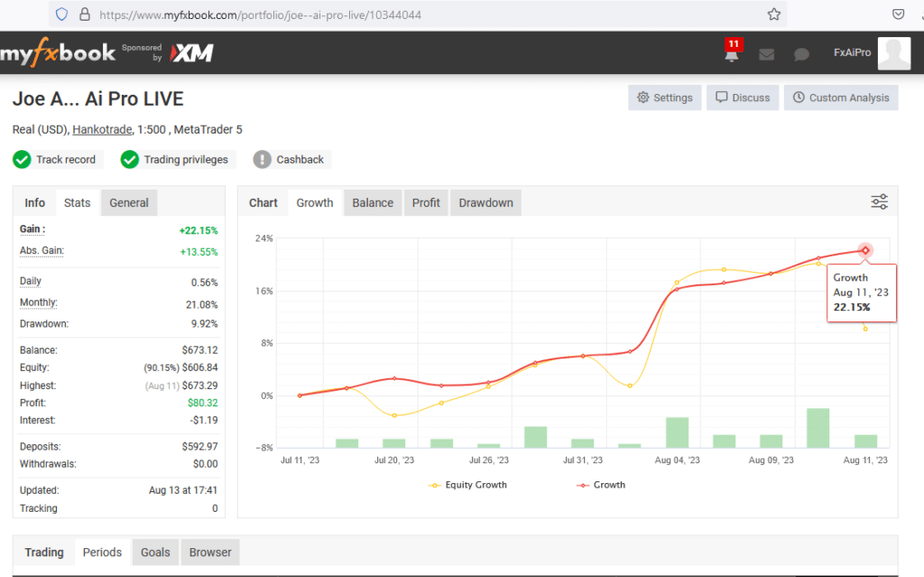Bookmark page with the star icon
The height and width of the screenshot is (577, 924).
[x=773, y=14]
